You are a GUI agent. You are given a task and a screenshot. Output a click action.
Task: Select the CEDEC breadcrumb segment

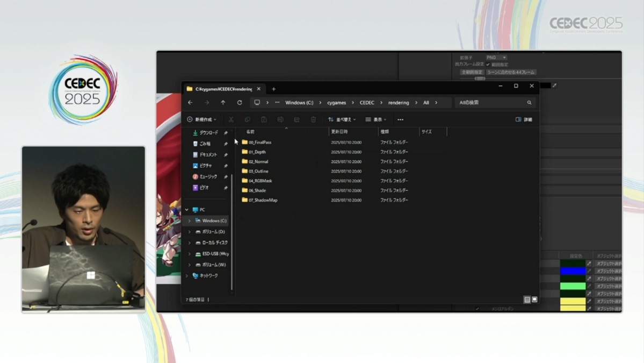click(x=367, y=103)
